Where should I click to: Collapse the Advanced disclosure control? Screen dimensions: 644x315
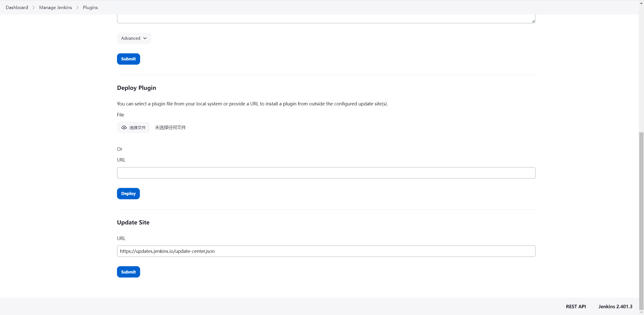tap(134, 38)
